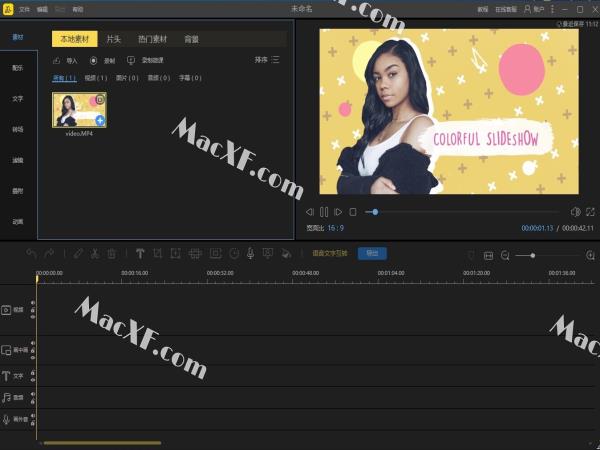Lock the voiceover track

tap(33, 423)
